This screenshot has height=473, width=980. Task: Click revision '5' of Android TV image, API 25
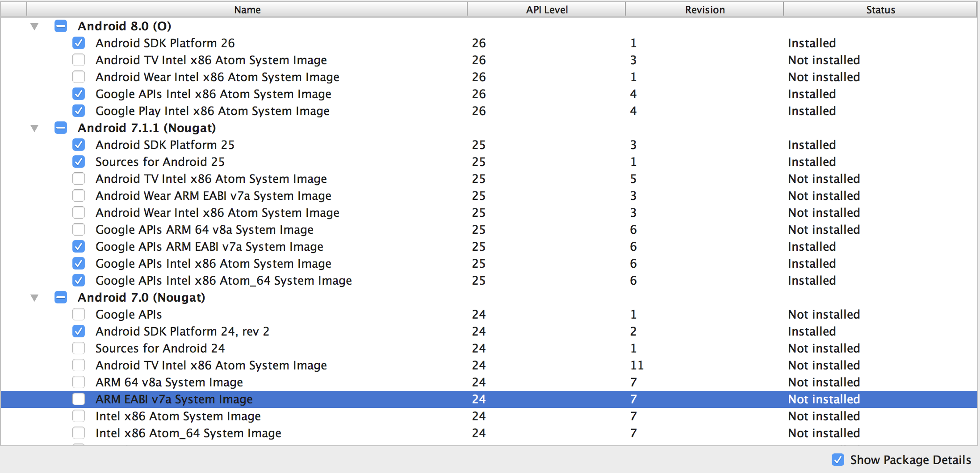point(633,179)
